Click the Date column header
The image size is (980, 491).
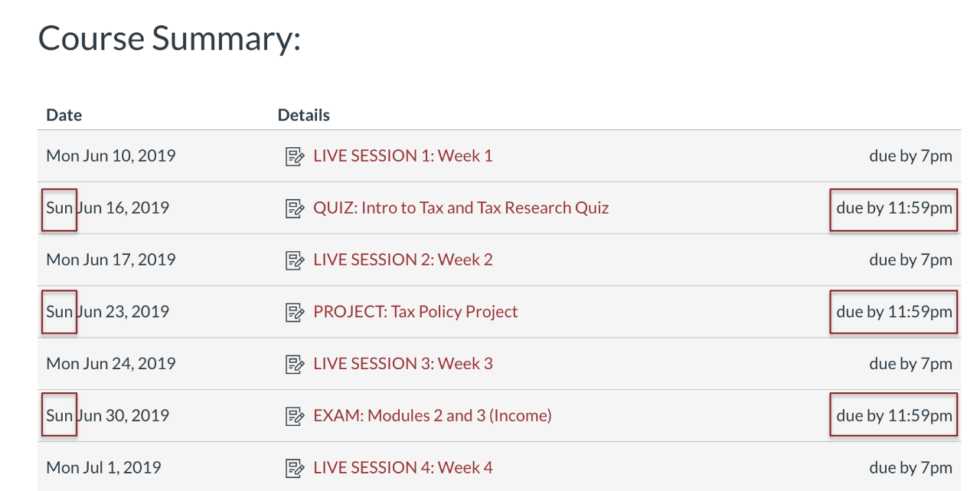point(64,115)
